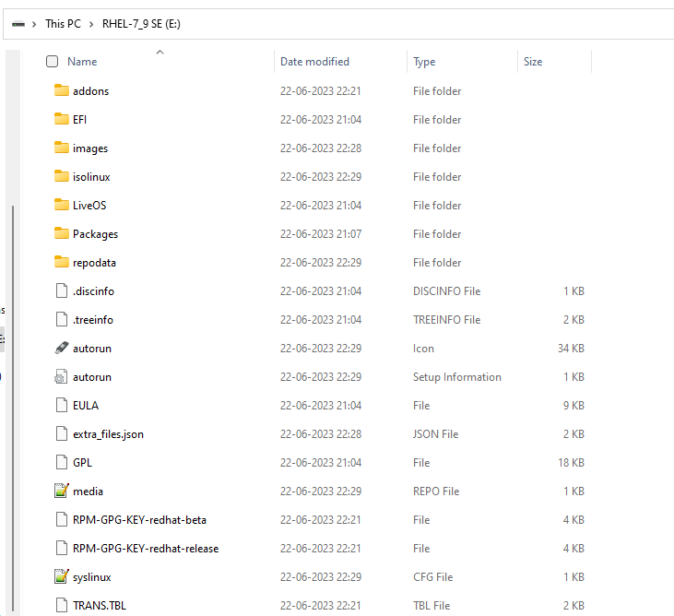674x616 pixels.
Task: Click the 18 KB size value
Action: 571,463
